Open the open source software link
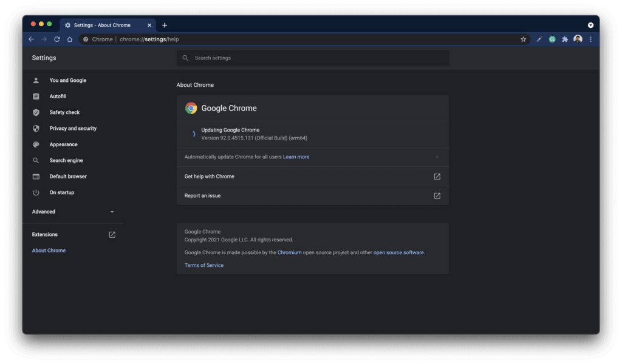 pos(398,252)
